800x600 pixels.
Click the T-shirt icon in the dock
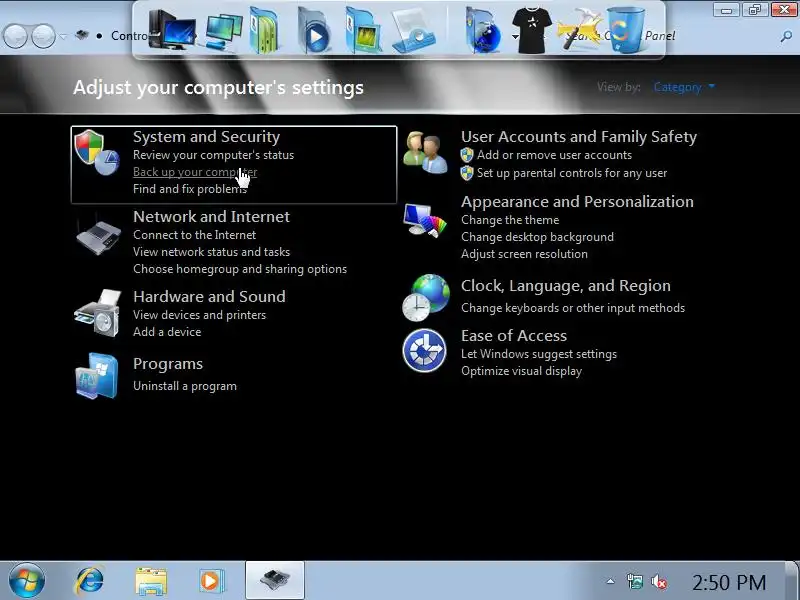pyautogui.click(x=531, y=31)
